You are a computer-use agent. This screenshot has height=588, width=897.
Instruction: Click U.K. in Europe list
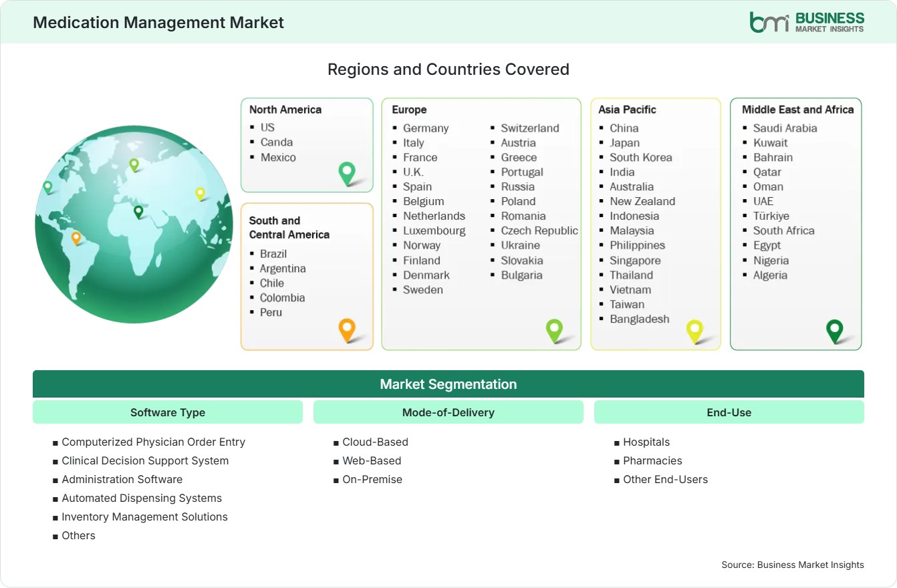pyautogui.click(x=413, y=172)
